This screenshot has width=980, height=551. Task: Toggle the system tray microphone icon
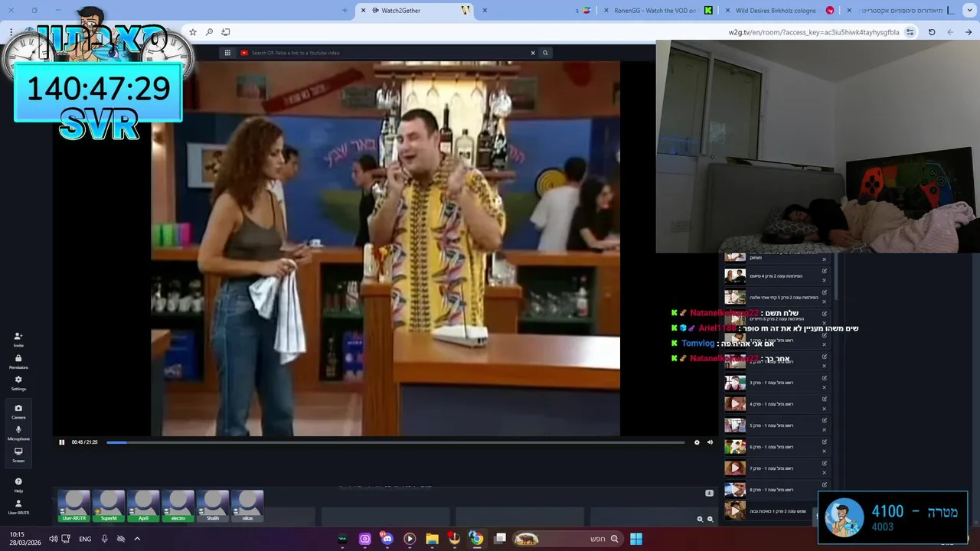105,539
